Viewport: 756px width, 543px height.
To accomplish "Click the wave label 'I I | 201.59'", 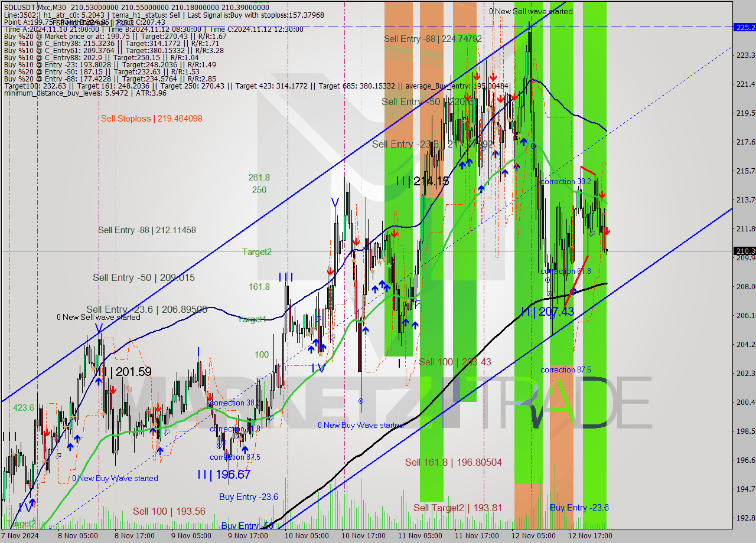I will tap(125, 372).
